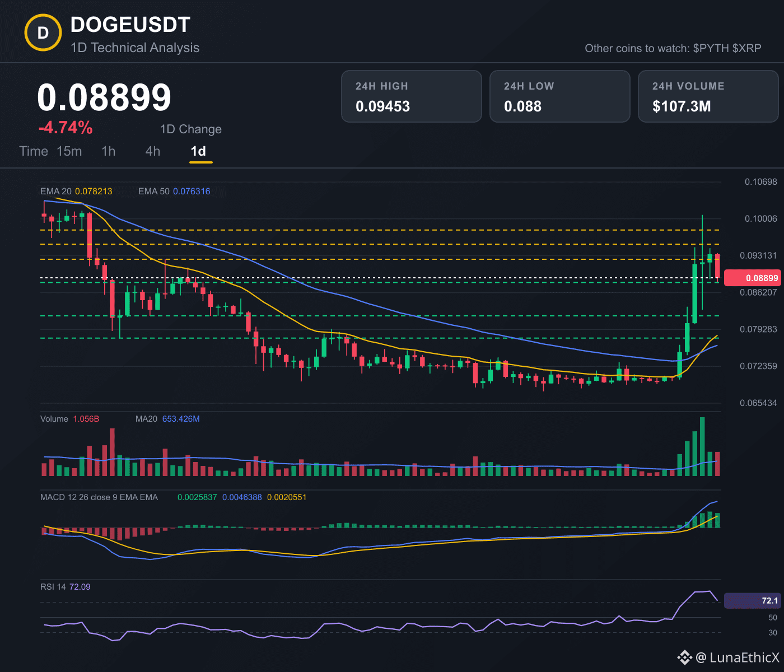Click the -4.74% change value
Viewport: 784px width, 672px height.
pos(66,128)
